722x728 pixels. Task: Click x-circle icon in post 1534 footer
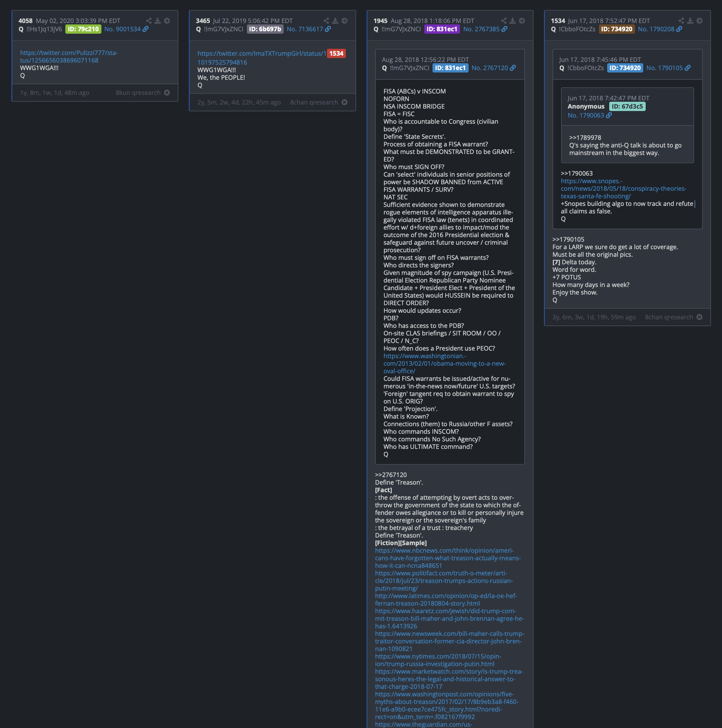tap(699, 317)
